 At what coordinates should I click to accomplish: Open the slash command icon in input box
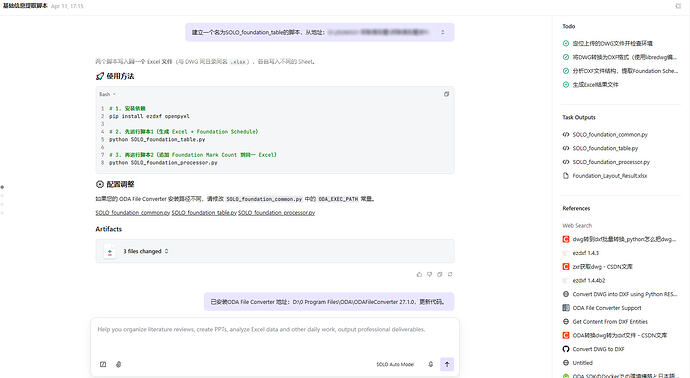point(103,364)
